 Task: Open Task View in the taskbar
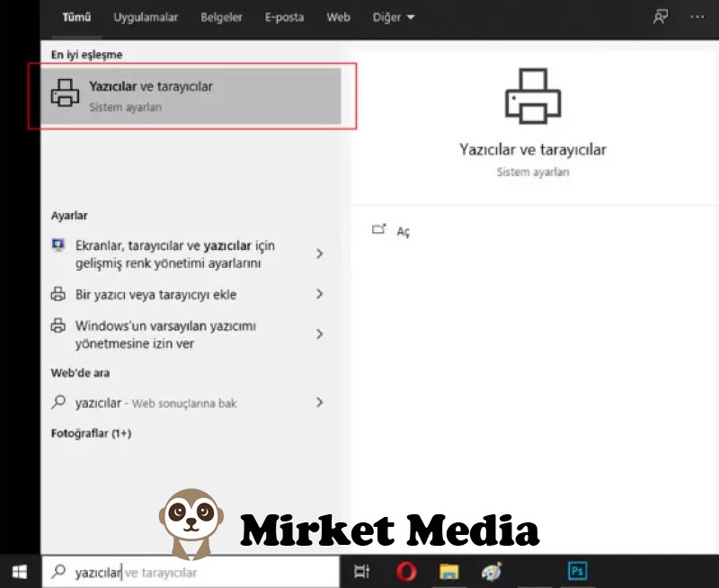[362, 572]
